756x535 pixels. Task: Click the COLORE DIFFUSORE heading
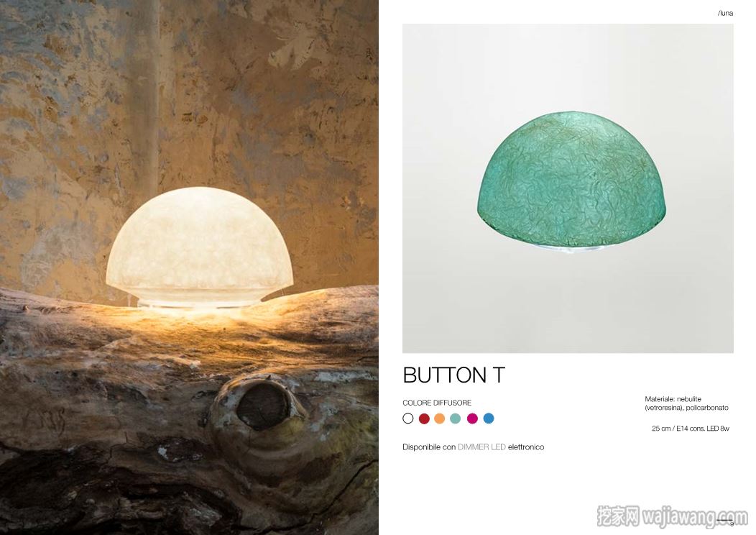[x=437, y=403]
